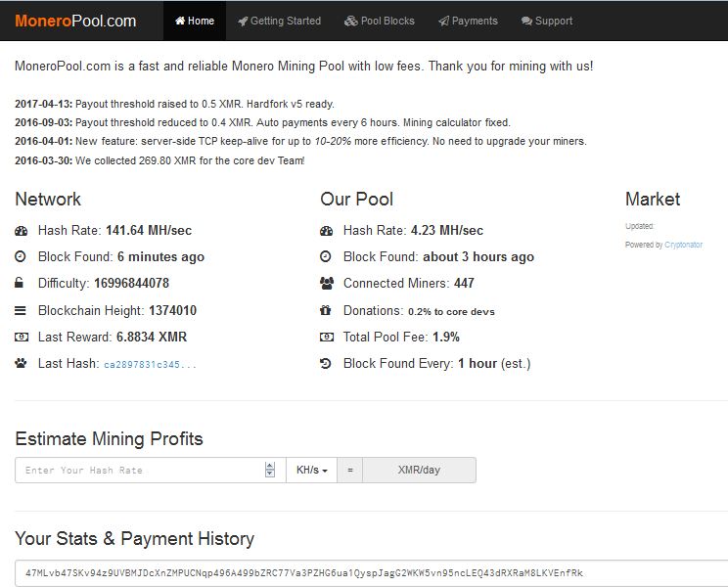Click the money icon beside Total Pool Fee
This screenshot has height=587, width=728.
(327, 337)
